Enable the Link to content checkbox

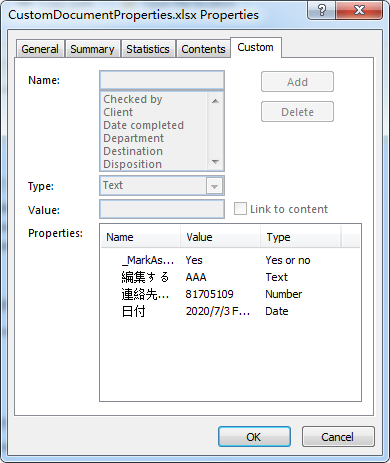tap(240, 209)
